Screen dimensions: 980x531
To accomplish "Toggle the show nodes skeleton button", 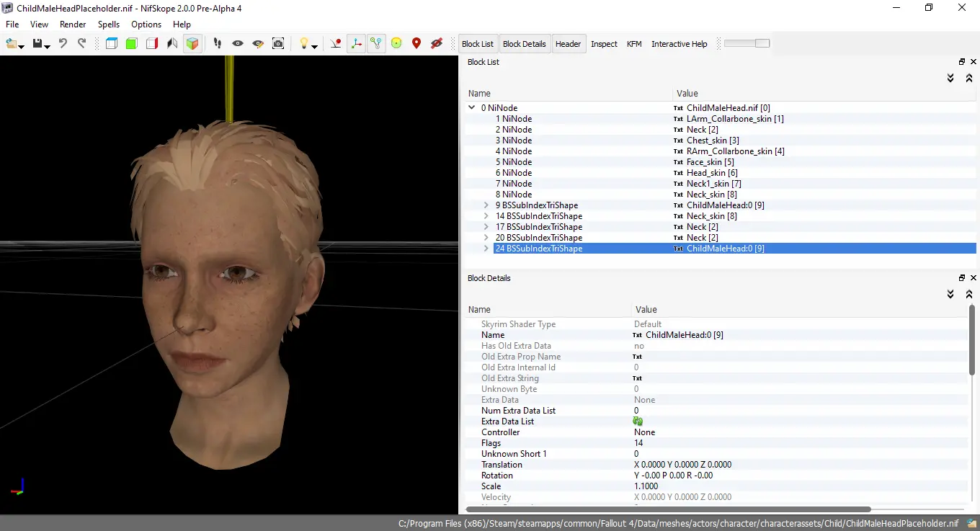I will click(376, 44).
